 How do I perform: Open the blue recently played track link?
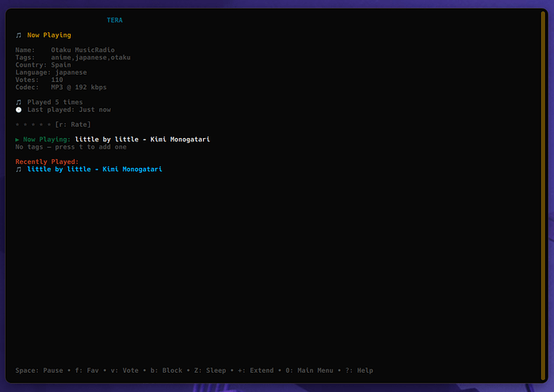pyautogui.click(x=95, y=169)
